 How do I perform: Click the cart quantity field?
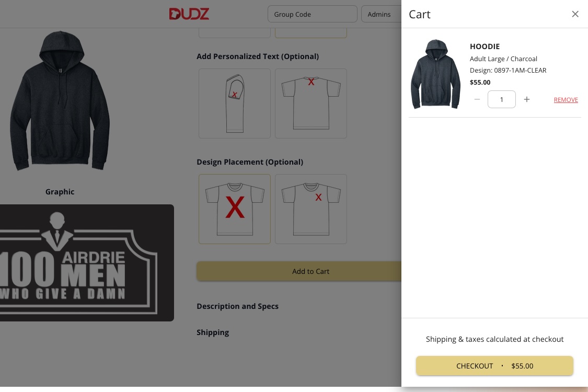pyautogui.click(x=501, y=99)
